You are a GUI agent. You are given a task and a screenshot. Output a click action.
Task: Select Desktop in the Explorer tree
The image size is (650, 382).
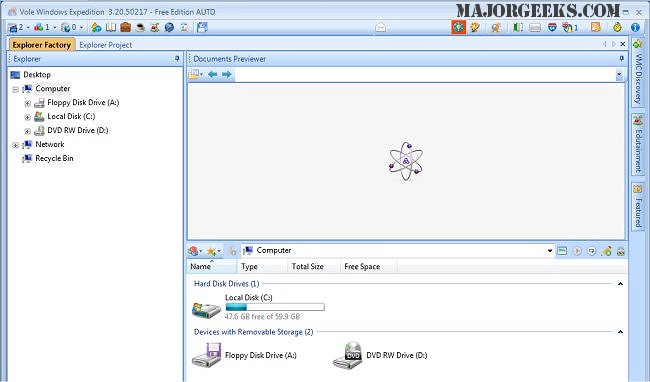pos(37,75)
